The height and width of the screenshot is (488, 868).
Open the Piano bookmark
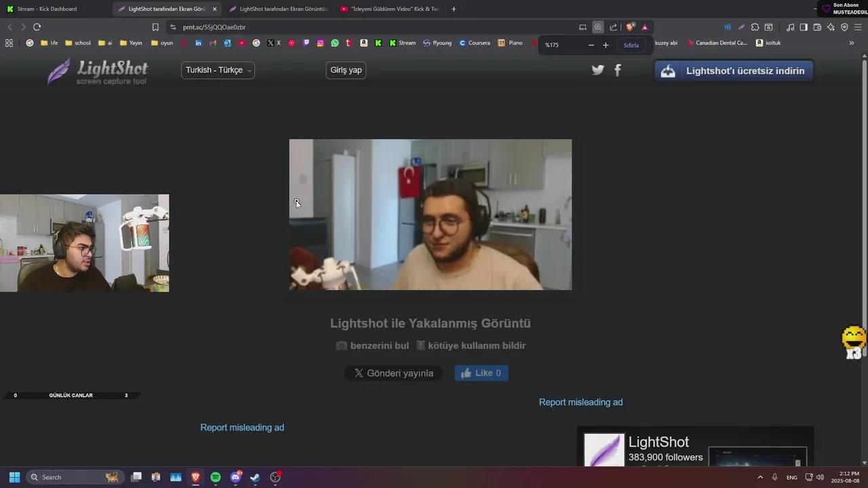(x=510, y=43)
